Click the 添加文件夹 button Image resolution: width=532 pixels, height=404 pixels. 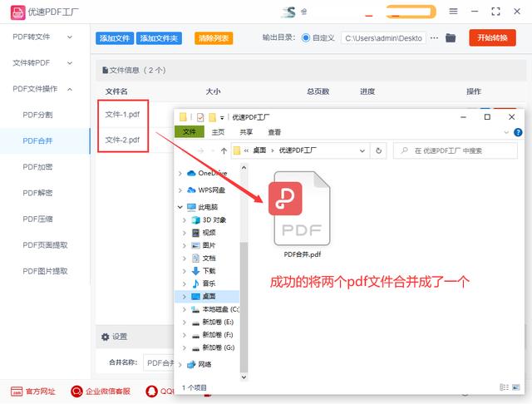click(x=159, y=38)
